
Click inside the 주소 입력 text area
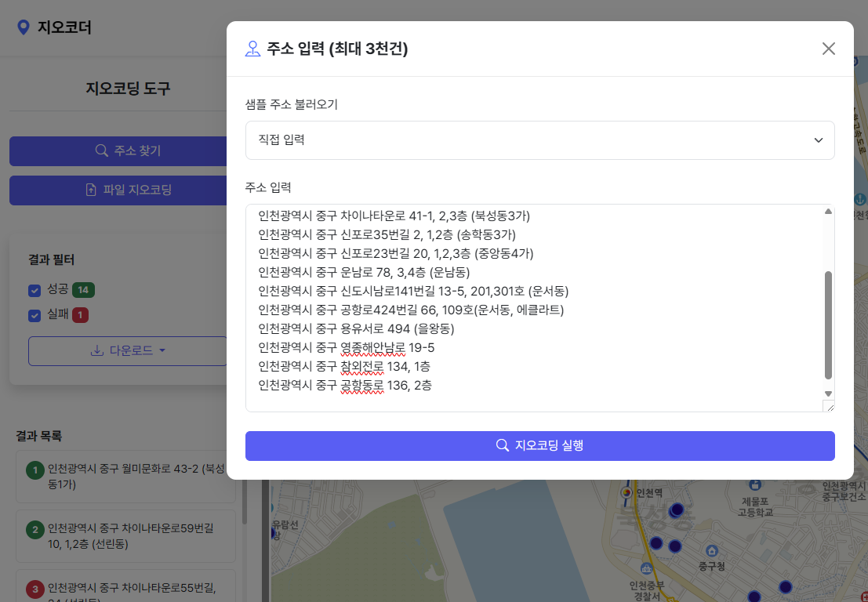(533, 307)
